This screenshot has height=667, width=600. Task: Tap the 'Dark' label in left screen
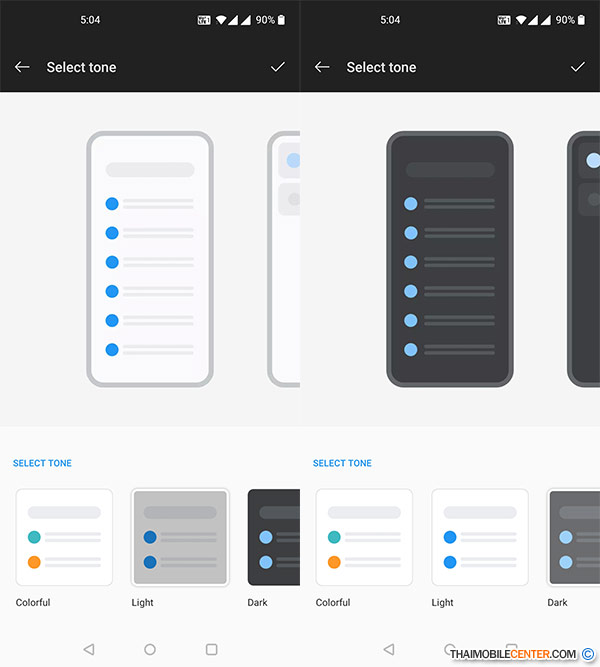coord(257,602)
